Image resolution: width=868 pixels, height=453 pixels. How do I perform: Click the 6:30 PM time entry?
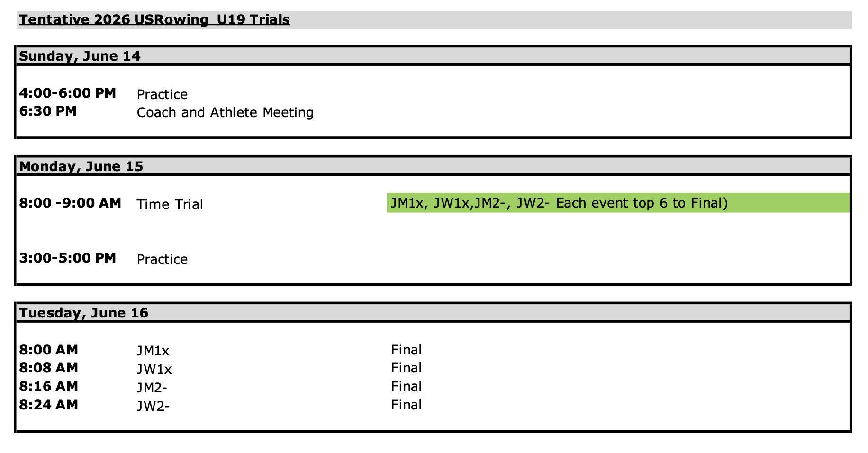[48, 111]
